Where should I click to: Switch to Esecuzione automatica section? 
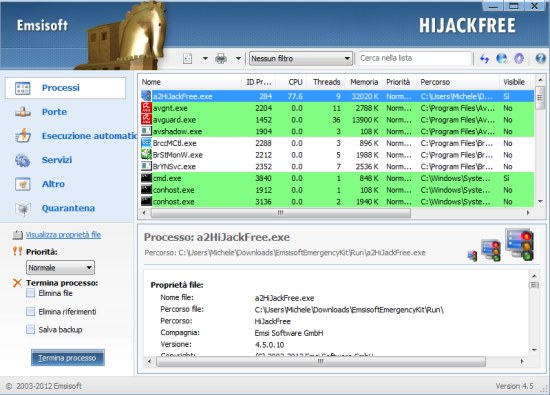pos(89,136)
